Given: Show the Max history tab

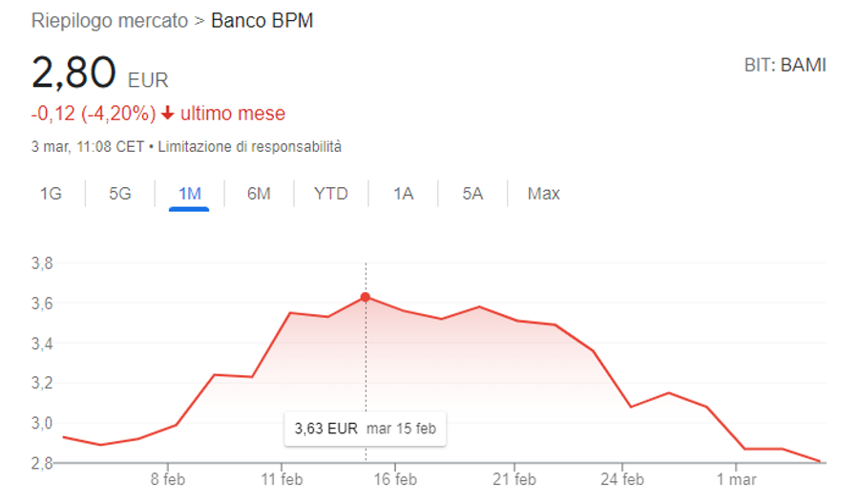Looking at the screenshot, I should pyautogui.click(x=543, y=194).
